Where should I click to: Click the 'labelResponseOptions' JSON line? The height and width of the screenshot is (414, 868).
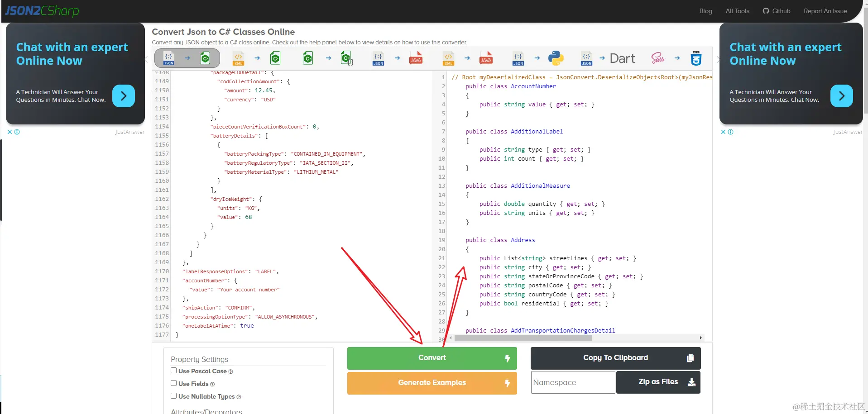pos(230,271)
